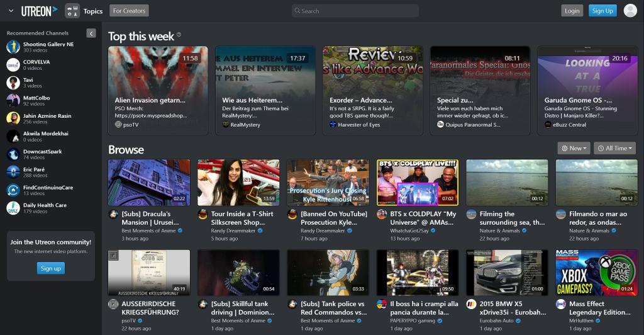Open Filming the surrounding sea video title
Screen dimensions: 644x335
pyautogui.click(x=512, y=218)
